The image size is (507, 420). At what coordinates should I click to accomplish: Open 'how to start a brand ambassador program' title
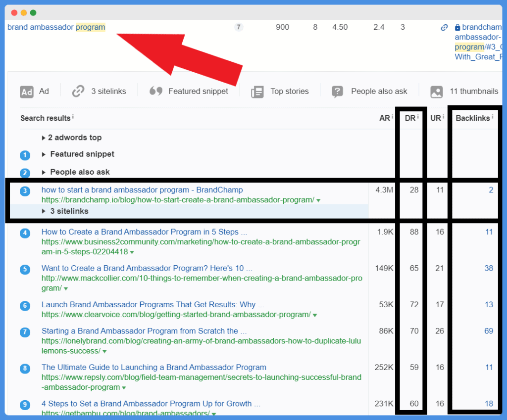tap(142, 190)
